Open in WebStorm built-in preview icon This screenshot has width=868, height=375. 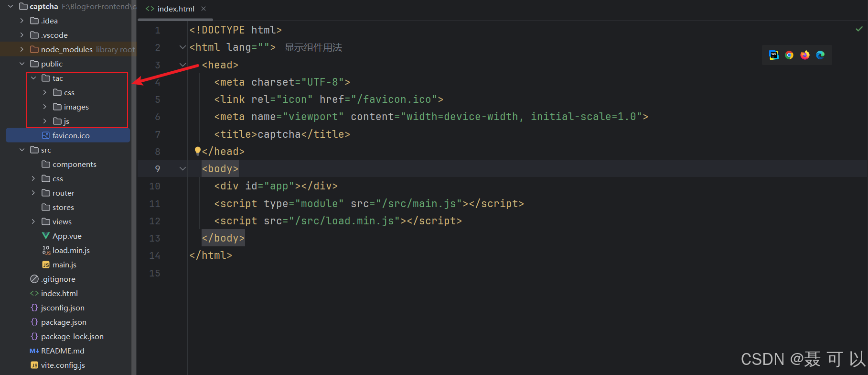[774, 55]
